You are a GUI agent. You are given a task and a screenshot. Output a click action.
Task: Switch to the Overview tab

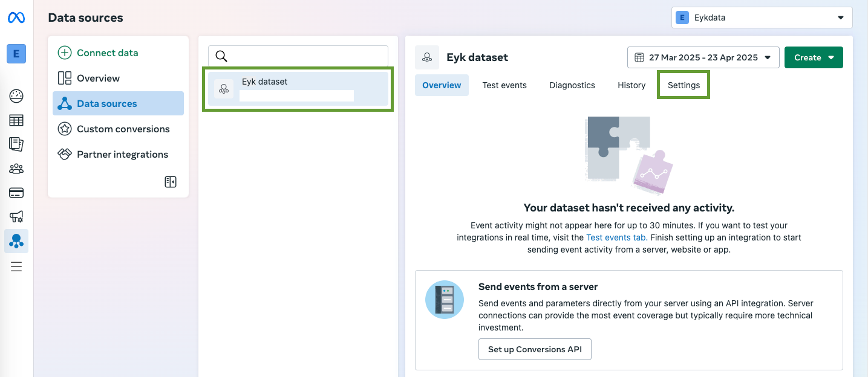(x=442, y=85)
